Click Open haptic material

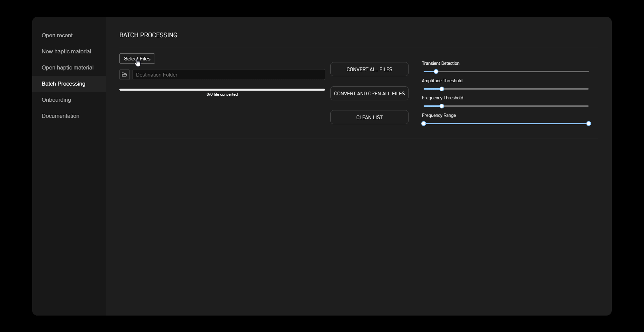67,67
